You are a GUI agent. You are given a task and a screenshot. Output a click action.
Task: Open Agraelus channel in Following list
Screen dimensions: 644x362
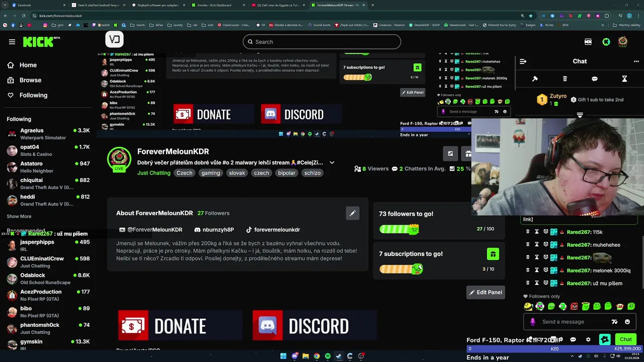click(x=48, y=134)
